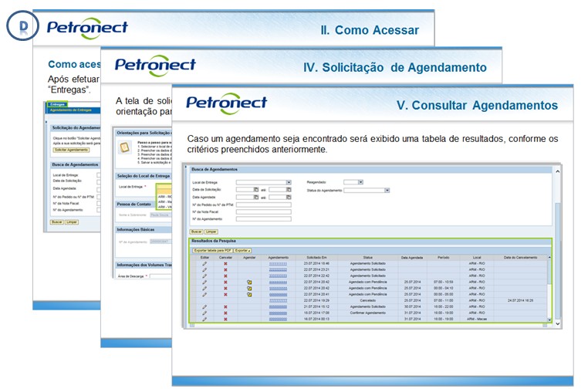Cancel appointment solicited 22.07.2014 23:21 via red X
Viewport: 588px width, 389px height.
tap(225, 269)
